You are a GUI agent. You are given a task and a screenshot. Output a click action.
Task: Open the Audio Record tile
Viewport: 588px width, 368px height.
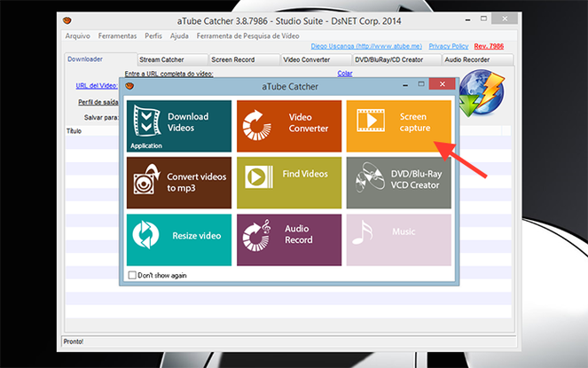click(x=289, y=240)
